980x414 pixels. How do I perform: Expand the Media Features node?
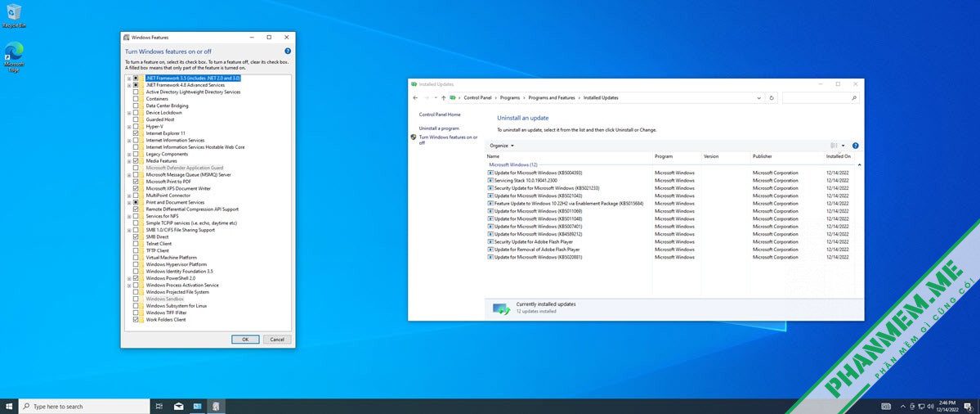tap(129, 160)
